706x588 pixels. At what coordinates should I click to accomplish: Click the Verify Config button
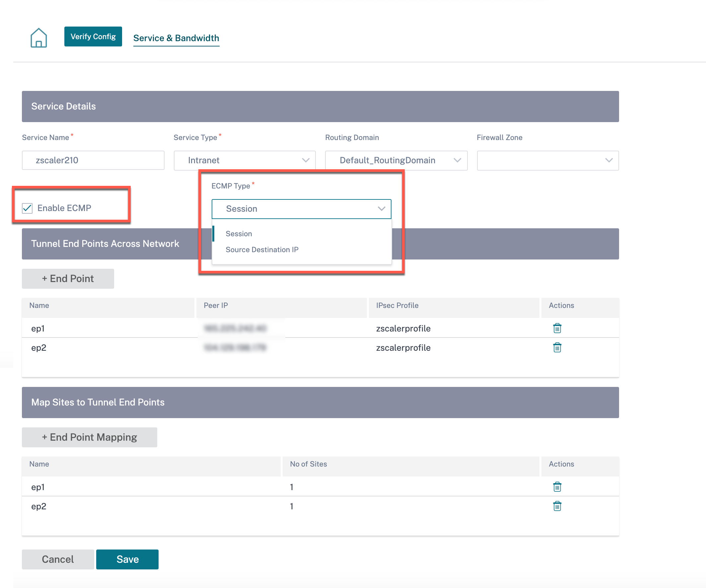point(93,36)
